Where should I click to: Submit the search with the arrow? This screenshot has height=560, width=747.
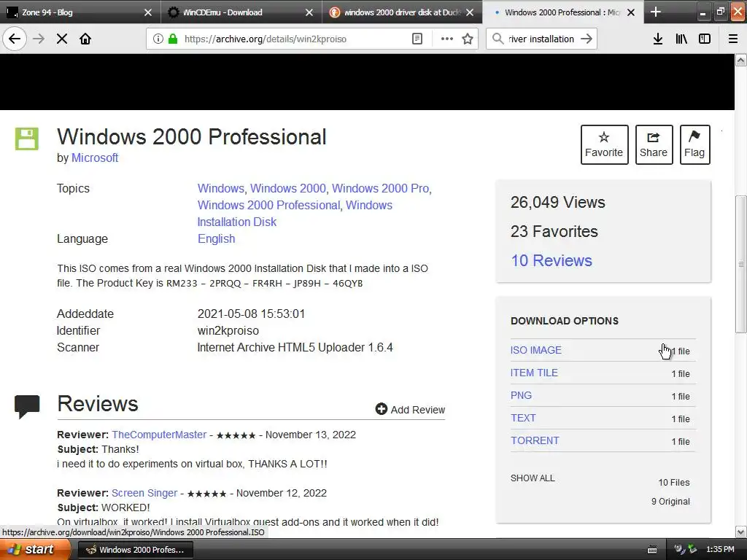[x=587, y=39]
